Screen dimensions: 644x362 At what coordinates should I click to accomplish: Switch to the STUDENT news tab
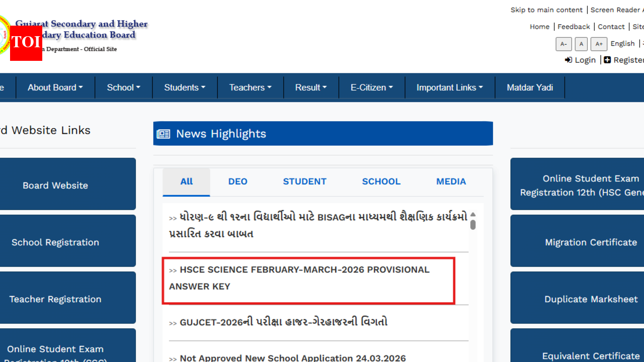(x=304, y=182)
